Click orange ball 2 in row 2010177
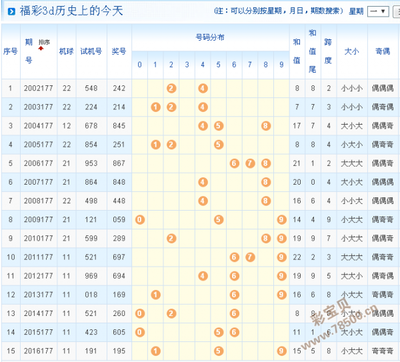The width and height of the screenshot is (400, 362). 171,238
